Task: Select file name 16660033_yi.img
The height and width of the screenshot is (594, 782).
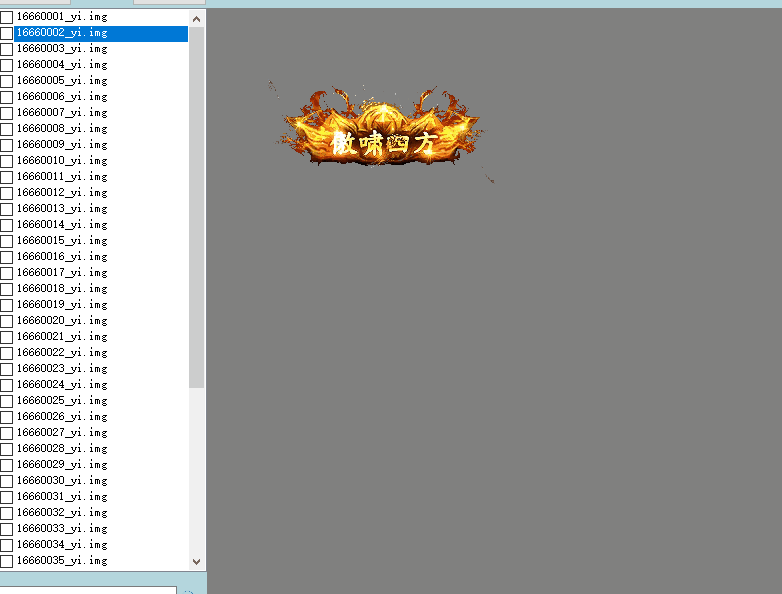Action: (62, 529)
